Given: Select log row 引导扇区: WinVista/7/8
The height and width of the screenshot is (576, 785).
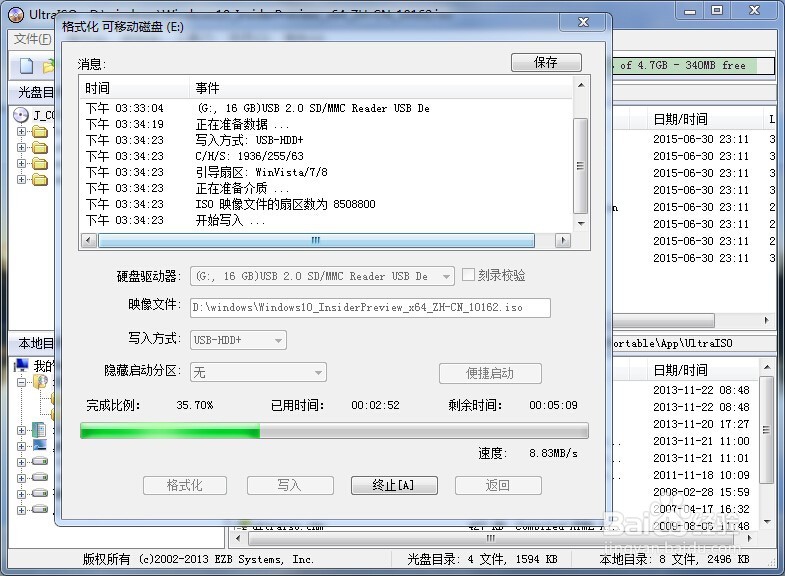Looking at the screenshot, I should tap(326, 172).
